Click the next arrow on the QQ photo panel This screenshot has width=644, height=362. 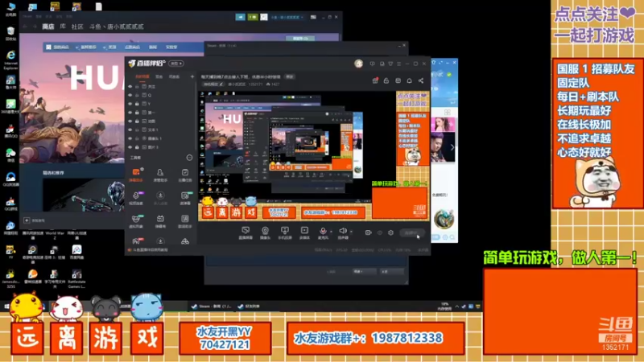click(452, 147)
